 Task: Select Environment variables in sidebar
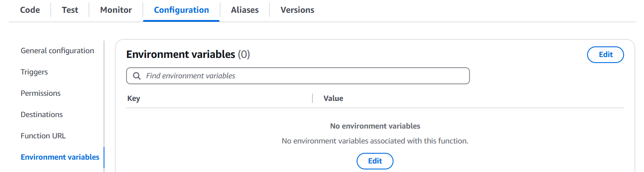[x=60, y=157]
